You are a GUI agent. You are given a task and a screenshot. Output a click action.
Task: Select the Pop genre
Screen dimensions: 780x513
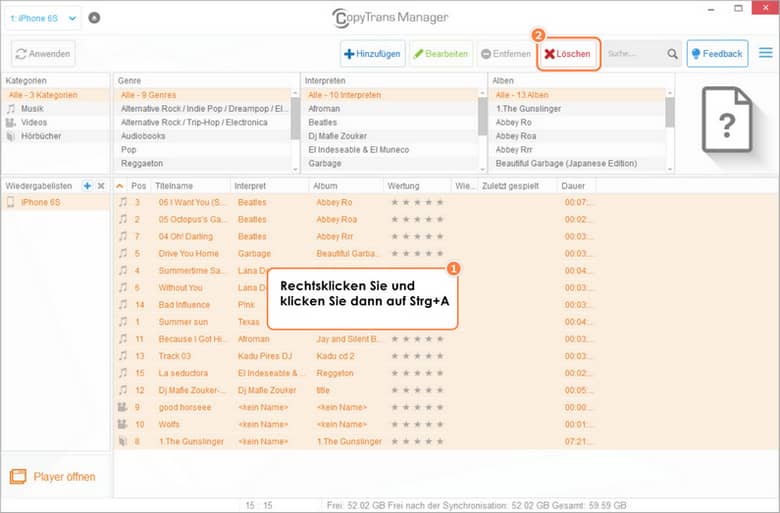click(x=203, y=149)
